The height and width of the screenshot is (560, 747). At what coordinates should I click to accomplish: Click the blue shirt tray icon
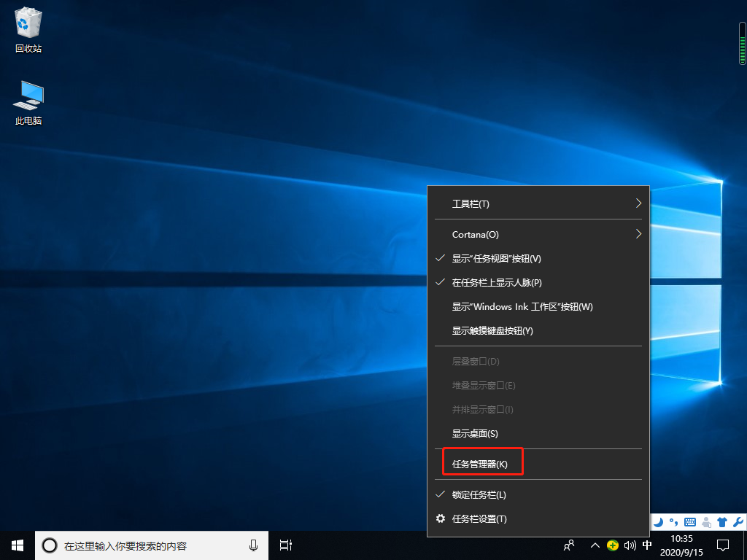[721, 522]
